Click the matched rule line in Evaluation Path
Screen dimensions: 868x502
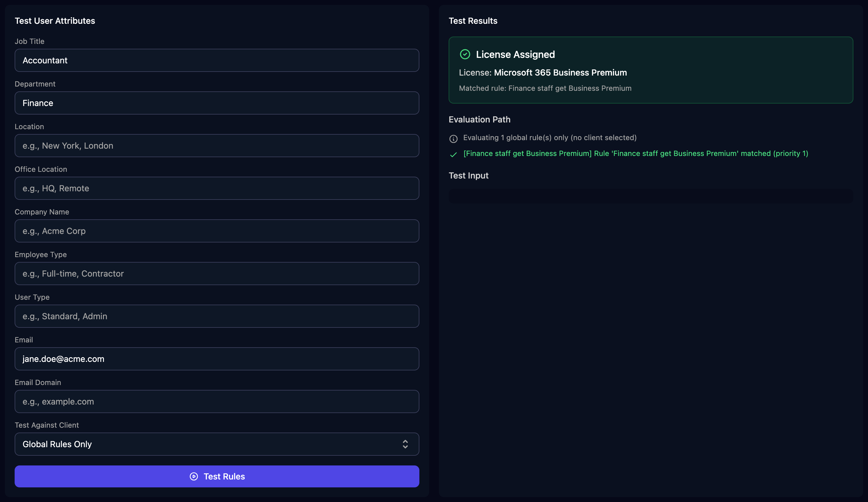[x=635, y=154]
